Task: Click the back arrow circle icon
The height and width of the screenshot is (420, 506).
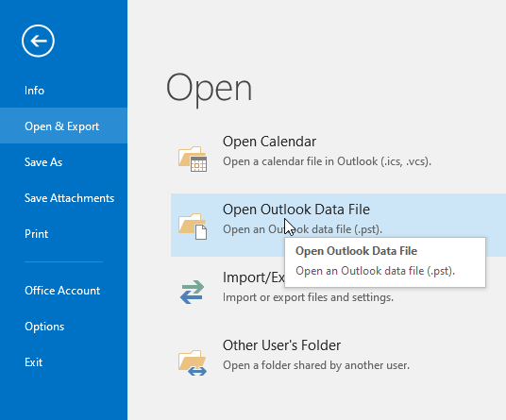Action: pyautogui.click(x=38, y=41)
